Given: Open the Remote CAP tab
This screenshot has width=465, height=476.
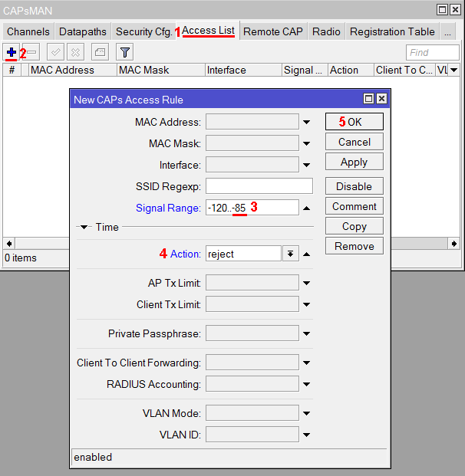Looking at the screenshot, I should (273, 31).
